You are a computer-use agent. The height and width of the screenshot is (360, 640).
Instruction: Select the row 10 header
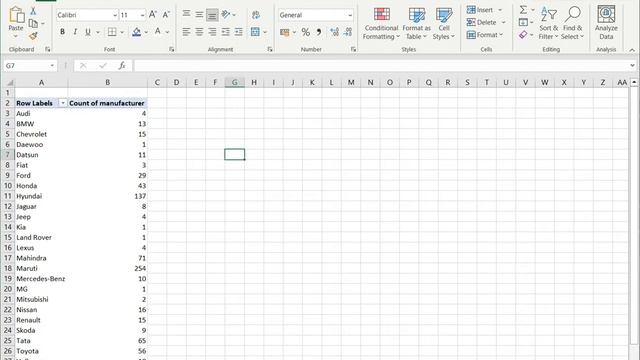pos(8,186)
